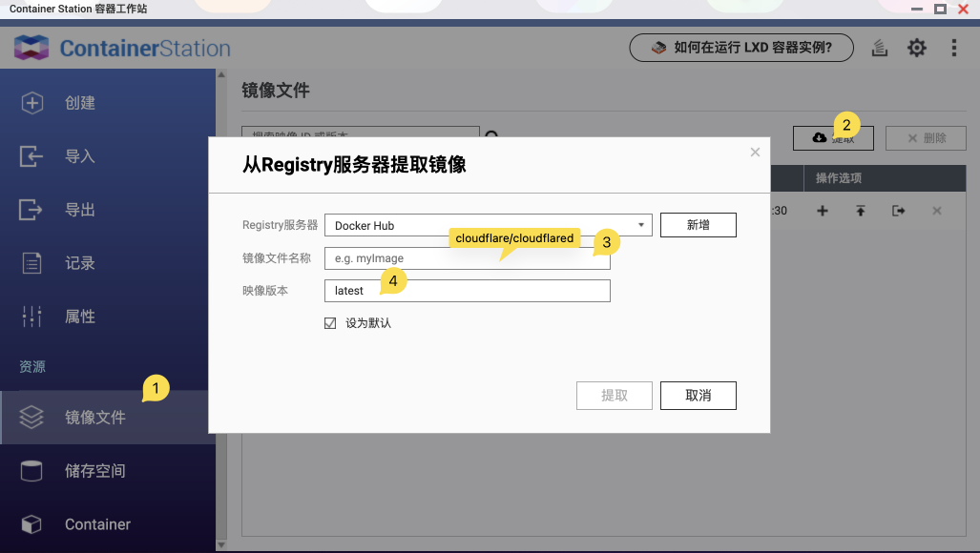The image size is (980, 553).
Task: Click the 导入 arrow-in icon
Action: [x=31, y=156]
